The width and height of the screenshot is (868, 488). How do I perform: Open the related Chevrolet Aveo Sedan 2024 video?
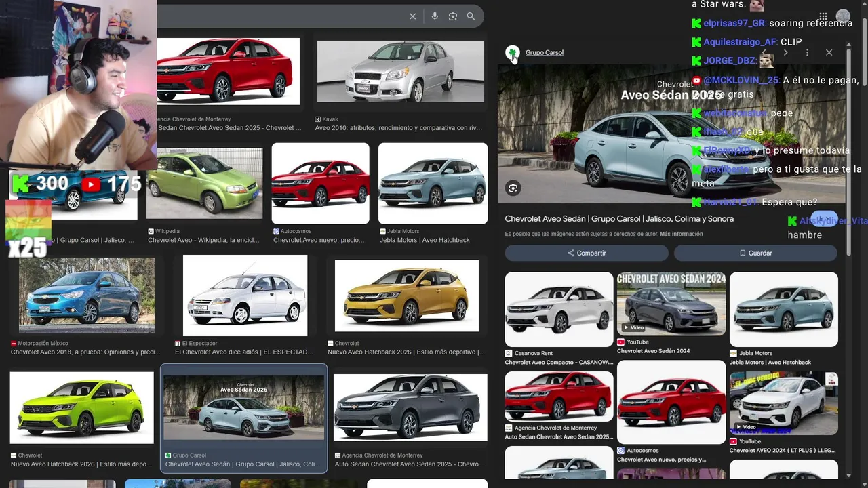point(671,304)
